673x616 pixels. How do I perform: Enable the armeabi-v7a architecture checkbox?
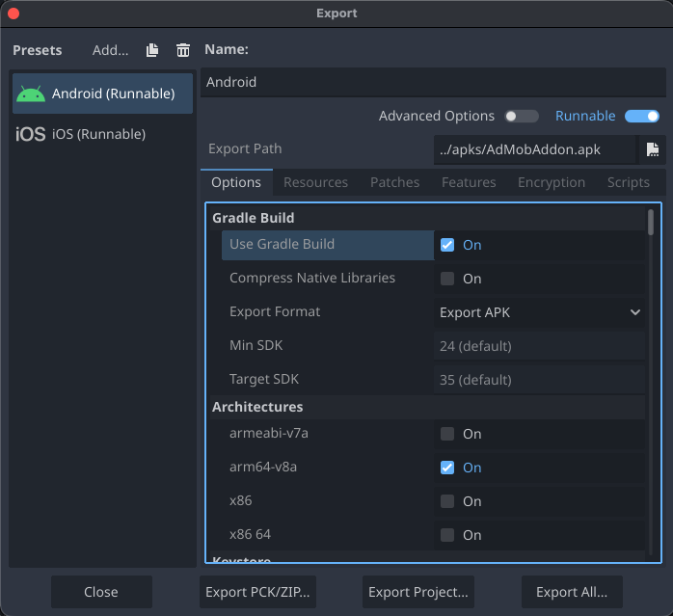click(x=447, y=434)
